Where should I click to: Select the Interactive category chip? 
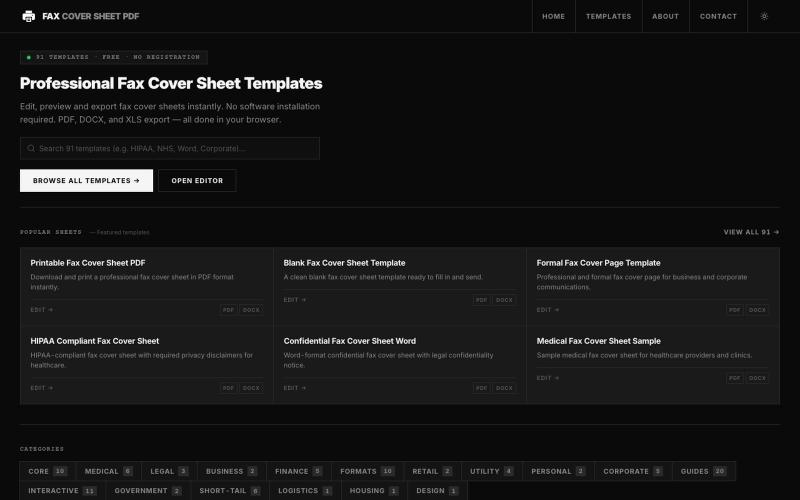(x=63, y=490)
